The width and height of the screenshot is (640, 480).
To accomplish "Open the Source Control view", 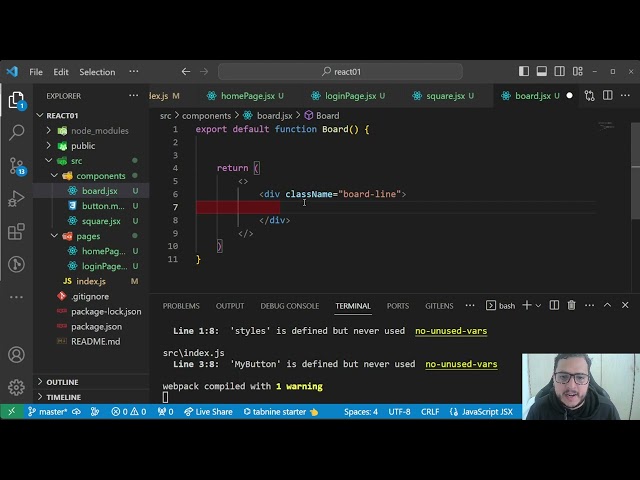I will (17, 166).
